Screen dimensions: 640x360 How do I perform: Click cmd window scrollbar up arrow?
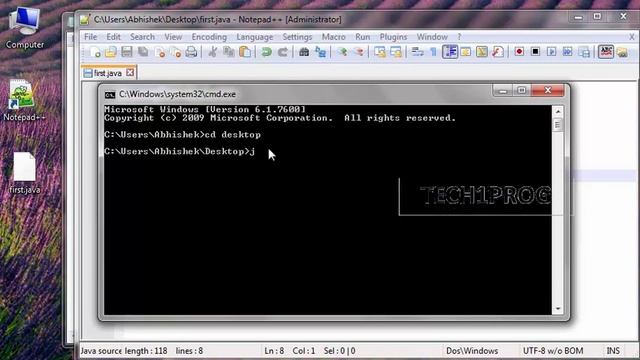558,111
